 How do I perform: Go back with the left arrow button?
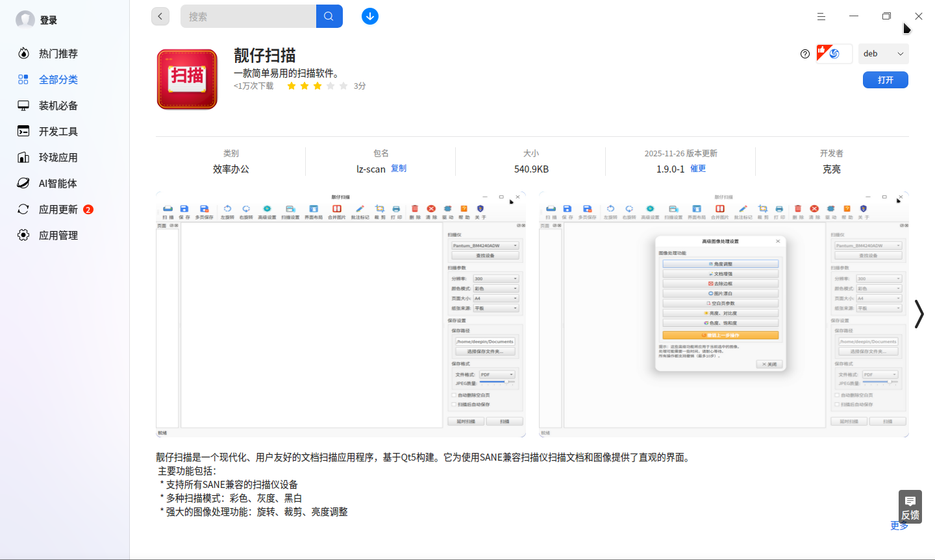click(x=160, y=16)
